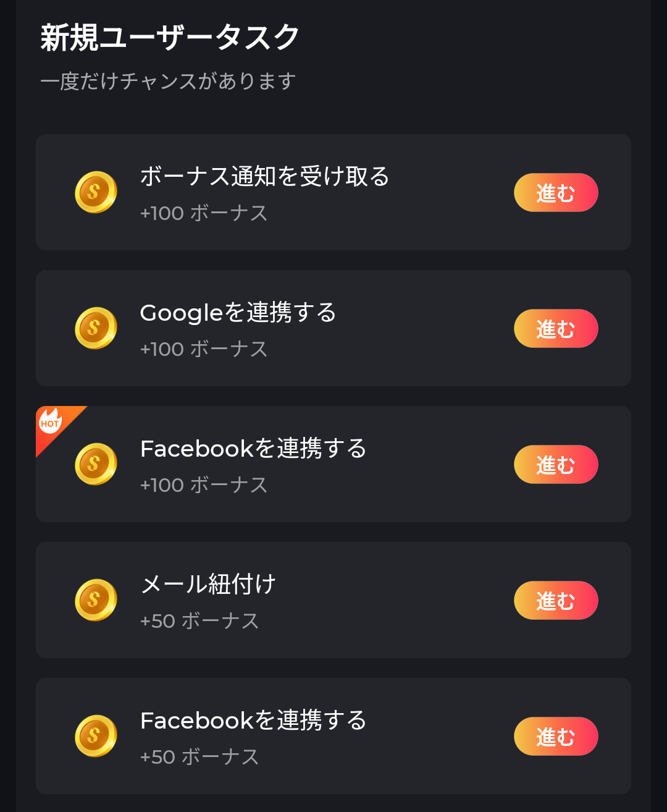
Task: Click the Facebookを連携する title with HOT badge
Action: click(x=253, y=449)
